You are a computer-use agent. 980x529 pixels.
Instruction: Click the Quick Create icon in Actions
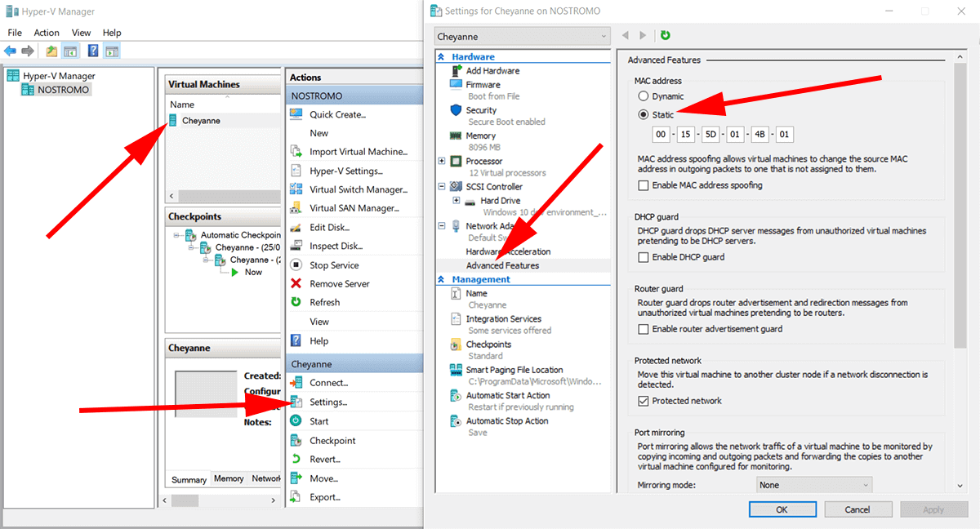296,114
